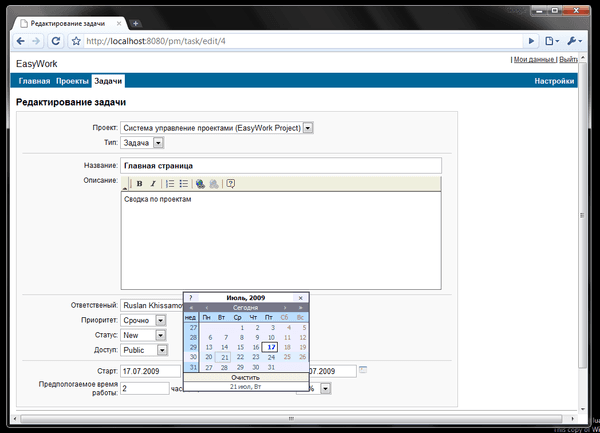Click the estimated work hours field
This screenshot has height=433, width=600.
[145, 389]
